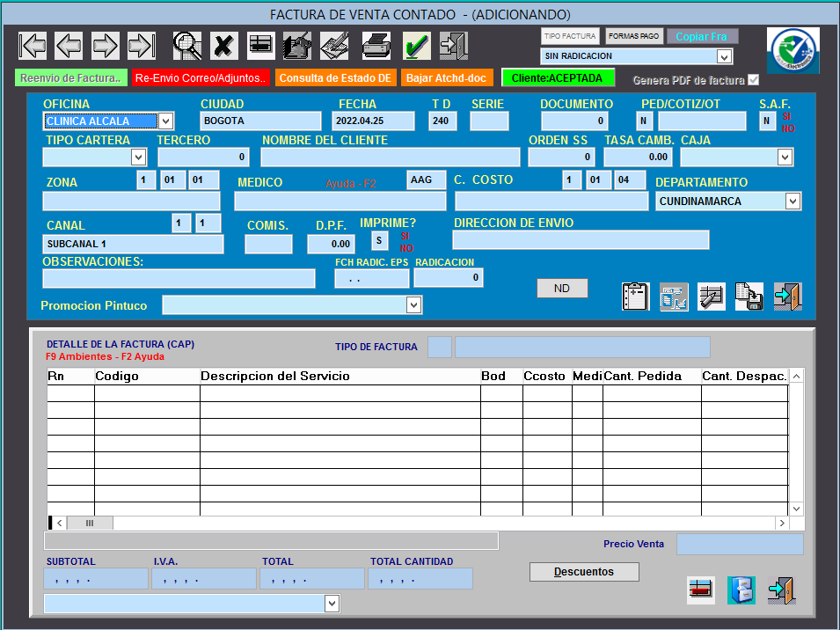840x630 pixels.
Task: Select NO option next to S.A.F.
Action: [788, 128]
